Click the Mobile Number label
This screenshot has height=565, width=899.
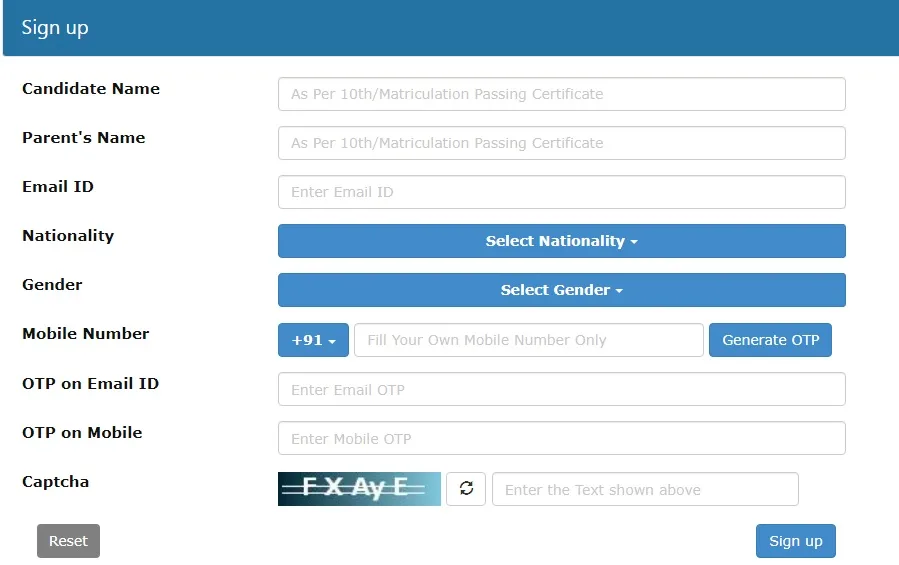[85, 333]
